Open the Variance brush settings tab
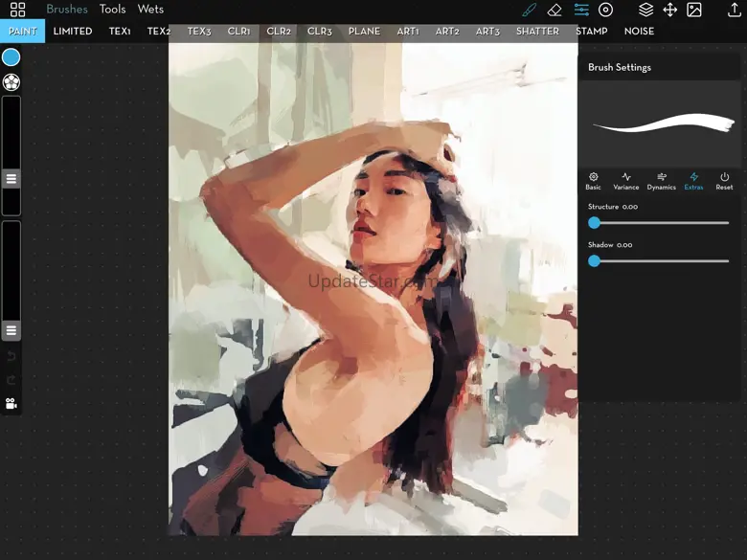This screenshot has width=747, height=560. point(626,182)
